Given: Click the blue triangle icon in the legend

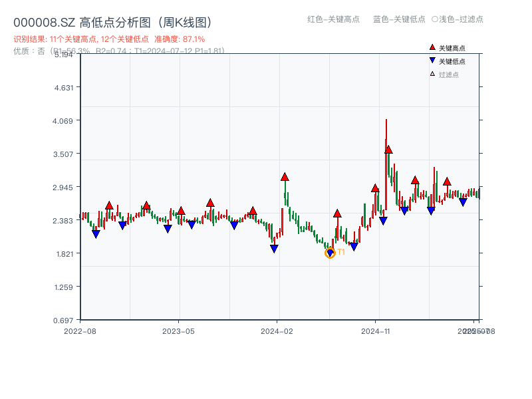Looking at the screenshot, I should click(432, 61).
